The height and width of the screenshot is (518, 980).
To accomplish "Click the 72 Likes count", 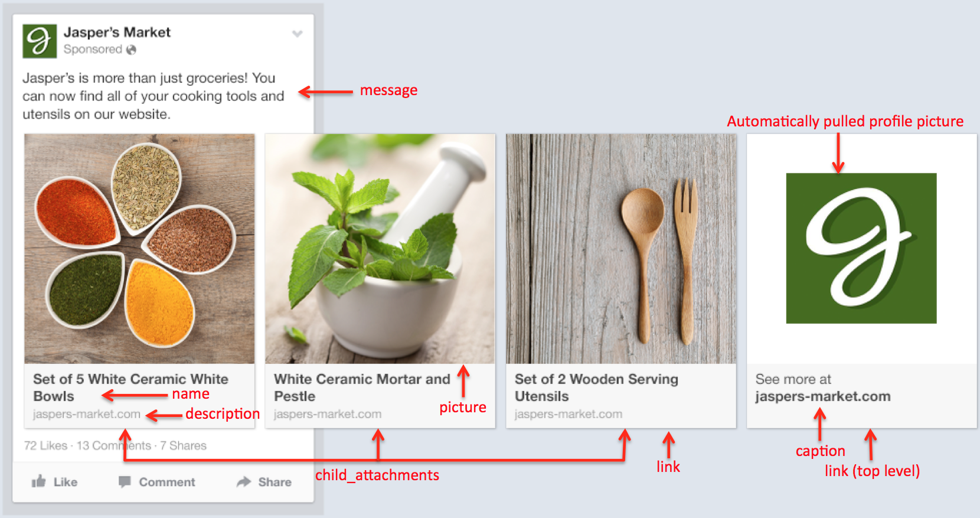I will [x=45, y=445].
